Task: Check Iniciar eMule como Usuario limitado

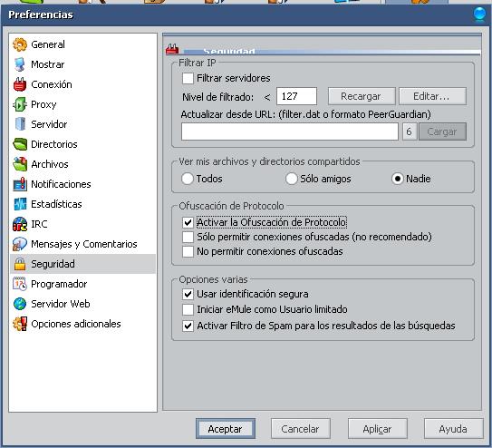Action: point(188,309)
